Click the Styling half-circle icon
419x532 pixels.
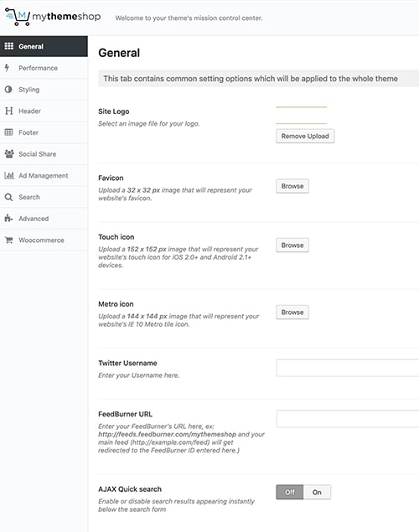[x=8, y=90]
